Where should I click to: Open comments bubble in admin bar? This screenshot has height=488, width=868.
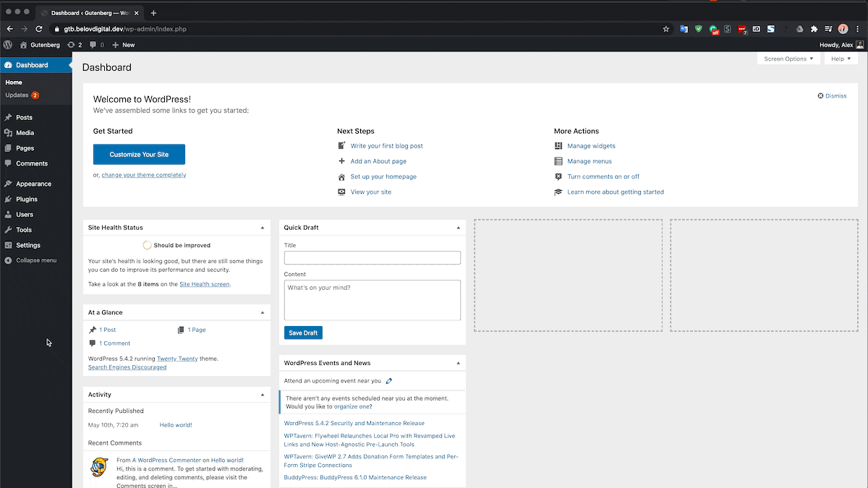(97, 45)
